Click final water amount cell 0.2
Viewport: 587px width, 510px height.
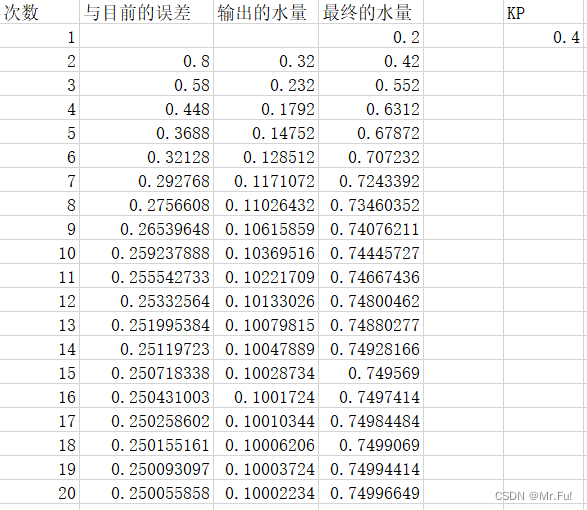[371, 36]
